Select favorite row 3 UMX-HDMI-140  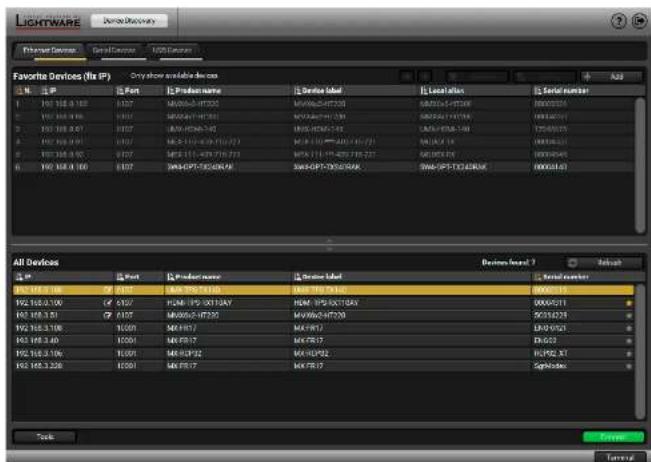[323, 129]
